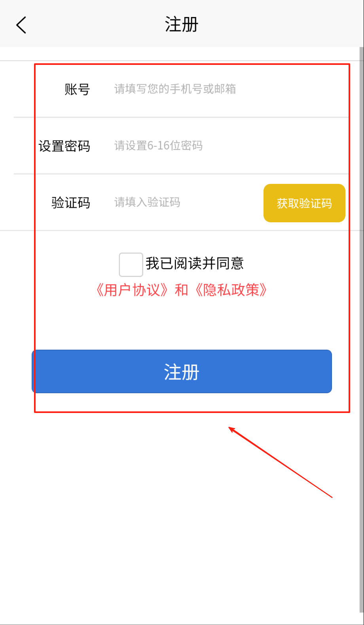Image resolution: width=364 pixels, height=625 pixels.
Task: Click the red diagonal arrow annotation
Action: [280, 462]
